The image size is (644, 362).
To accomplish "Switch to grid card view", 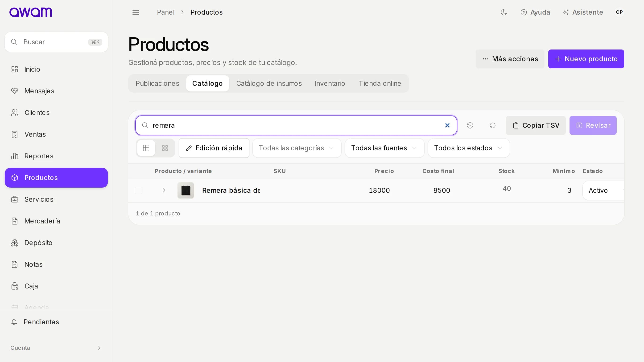I will pyautogui.click(x=165, y=148).
